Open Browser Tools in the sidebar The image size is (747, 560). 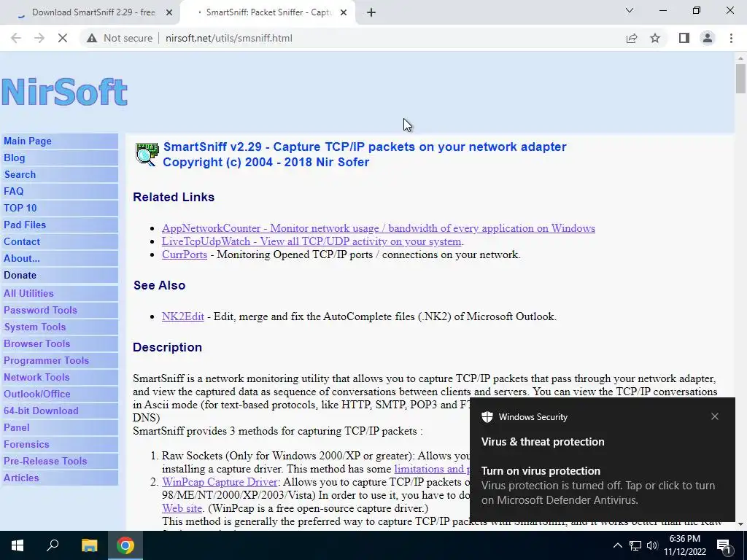60,343
